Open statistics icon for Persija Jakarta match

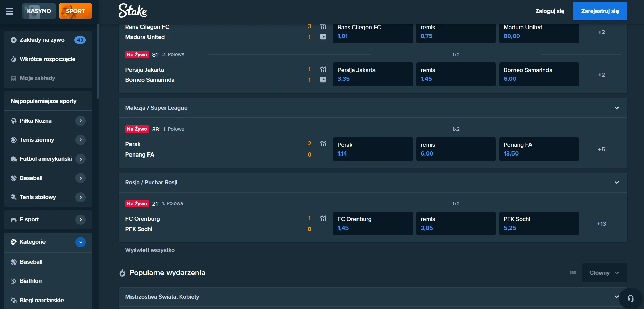click(323, 69)
